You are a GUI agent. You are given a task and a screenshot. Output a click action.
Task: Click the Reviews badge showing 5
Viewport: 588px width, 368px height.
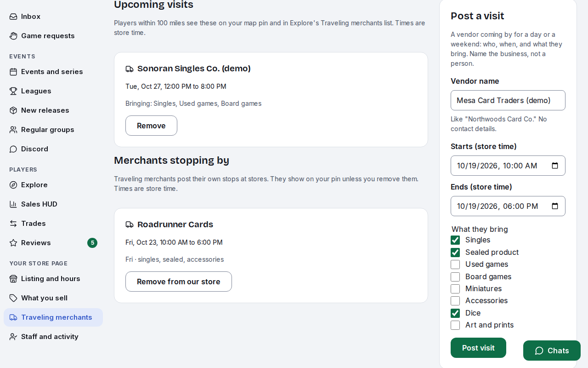point(92,243)
